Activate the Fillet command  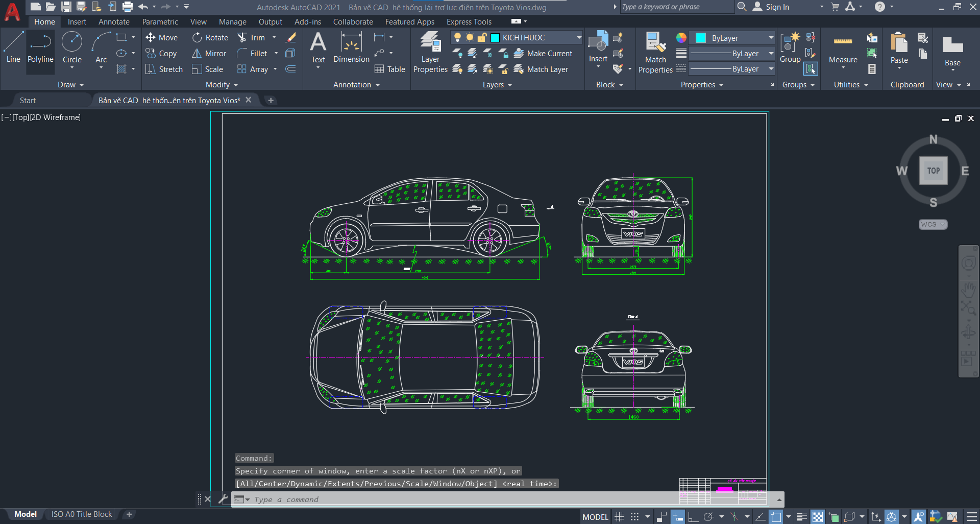coord(252,53)
